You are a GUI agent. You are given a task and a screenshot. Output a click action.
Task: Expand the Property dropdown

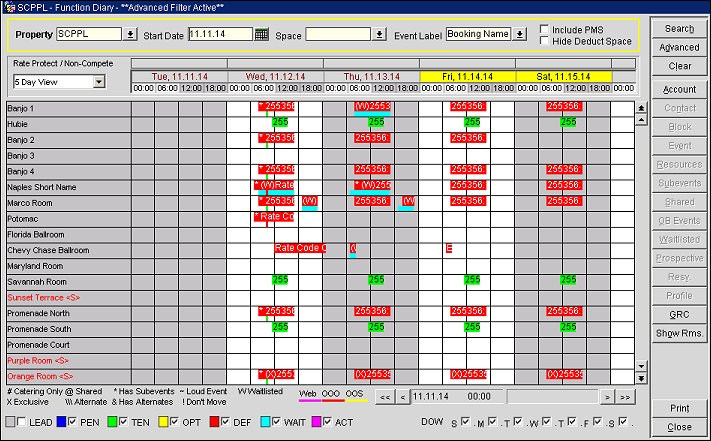coord(131,34)
